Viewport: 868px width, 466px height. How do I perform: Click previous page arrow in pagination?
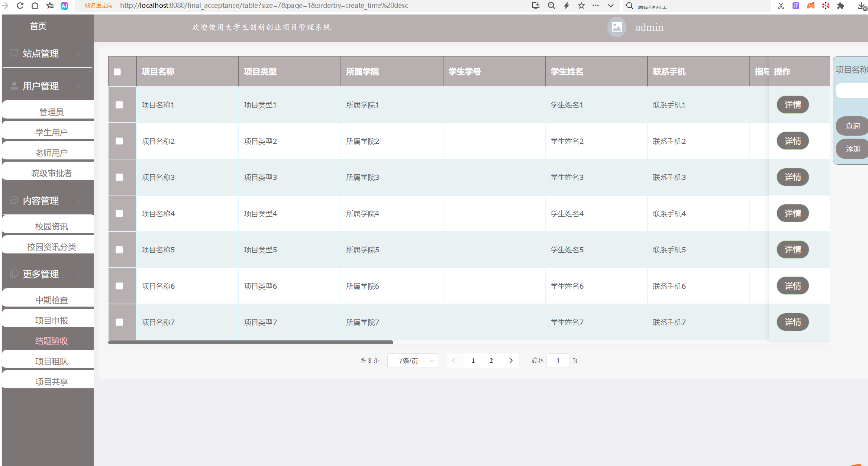click(454, 360)
